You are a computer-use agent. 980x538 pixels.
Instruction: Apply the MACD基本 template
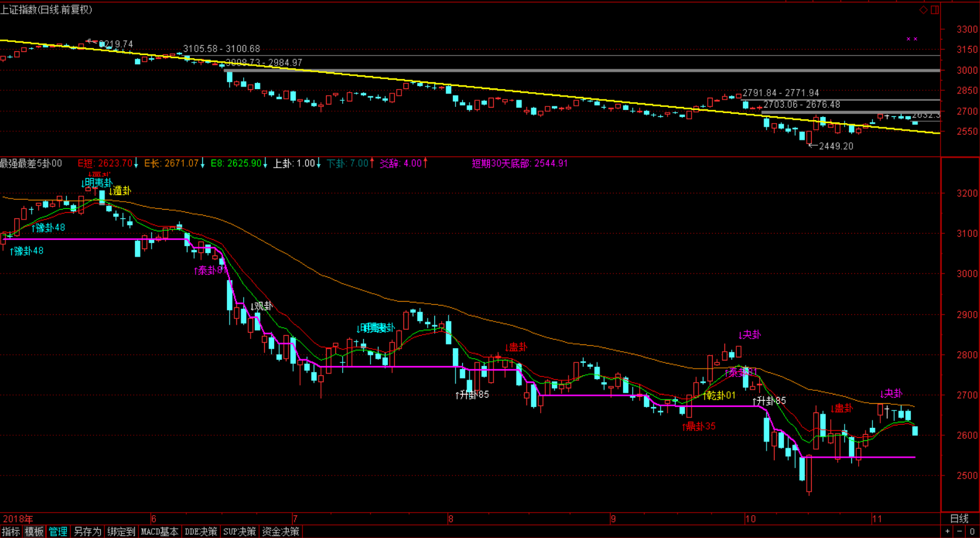coord(160,532)
